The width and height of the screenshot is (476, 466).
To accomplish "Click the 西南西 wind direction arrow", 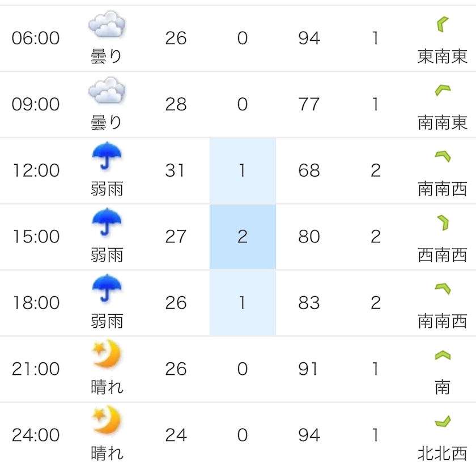I will [442, 223].
